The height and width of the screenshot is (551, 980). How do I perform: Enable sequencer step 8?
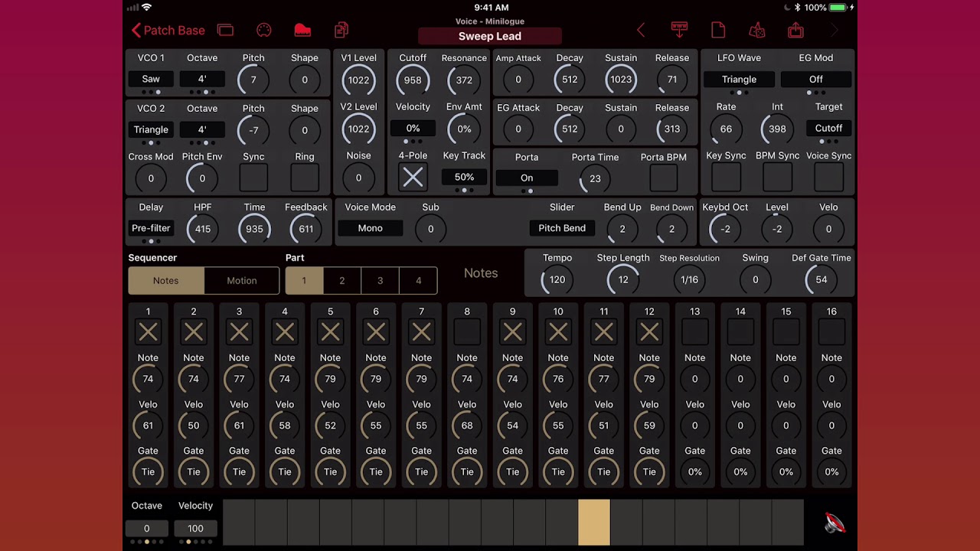pyautogui.click(x=467, y=332)
